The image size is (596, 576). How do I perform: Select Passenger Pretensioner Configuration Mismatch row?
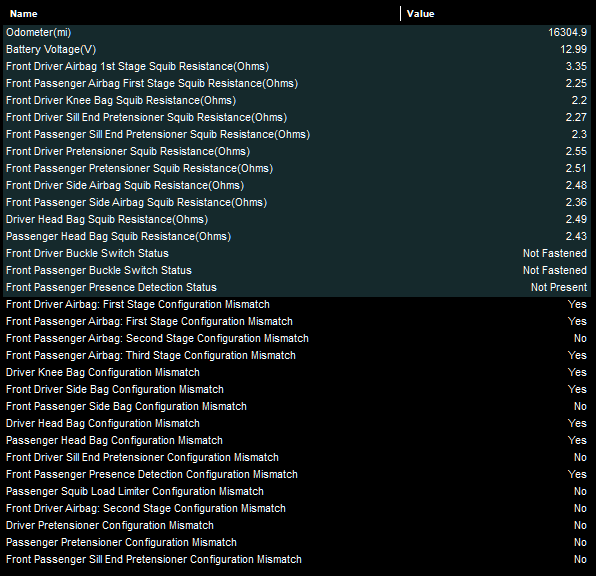297,543
